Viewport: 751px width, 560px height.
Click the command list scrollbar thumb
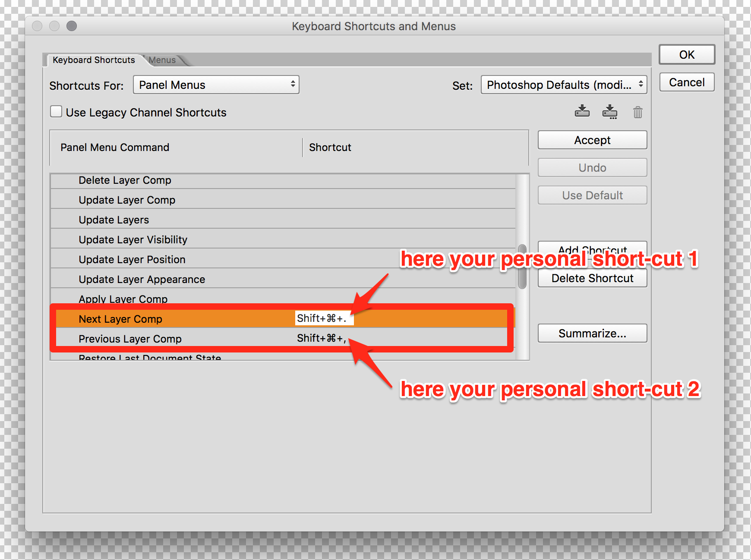(x=522, y=267)
